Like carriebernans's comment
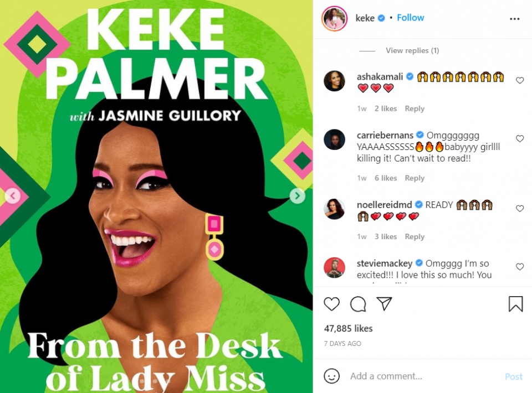 coord(519,138)
